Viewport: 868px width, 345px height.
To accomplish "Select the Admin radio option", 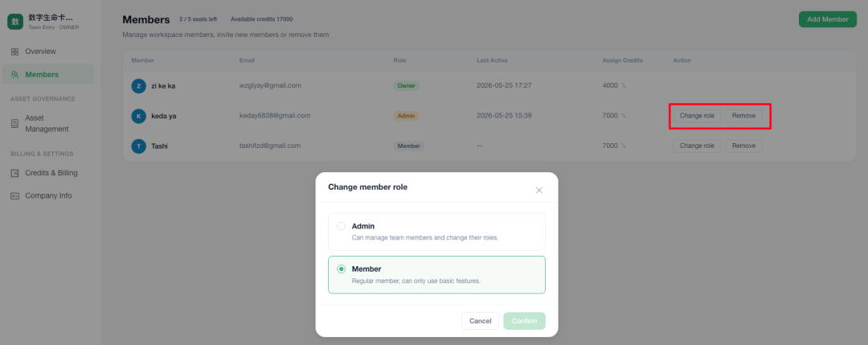I will click(342, 226).
